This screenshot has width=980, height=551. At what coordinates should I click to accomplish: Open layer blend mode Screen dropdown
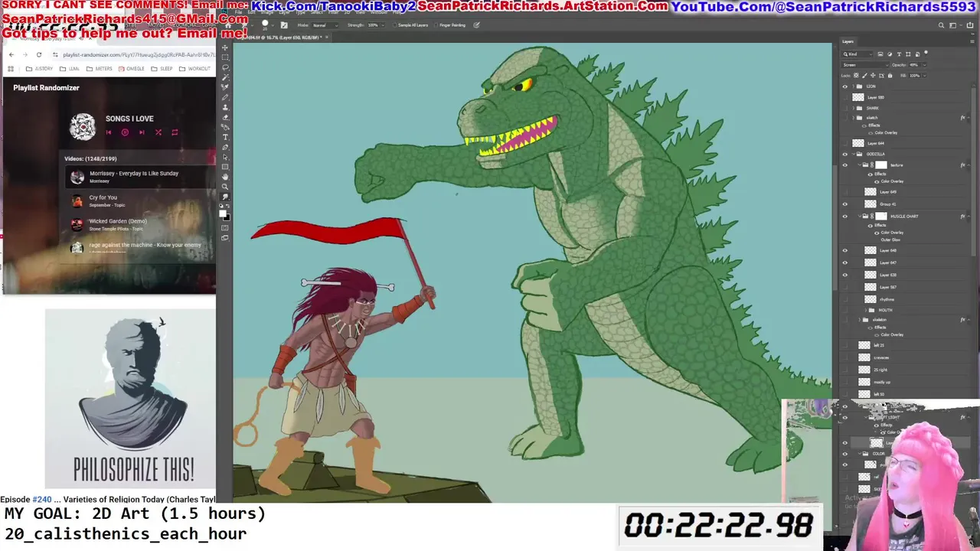coord(865,65)
